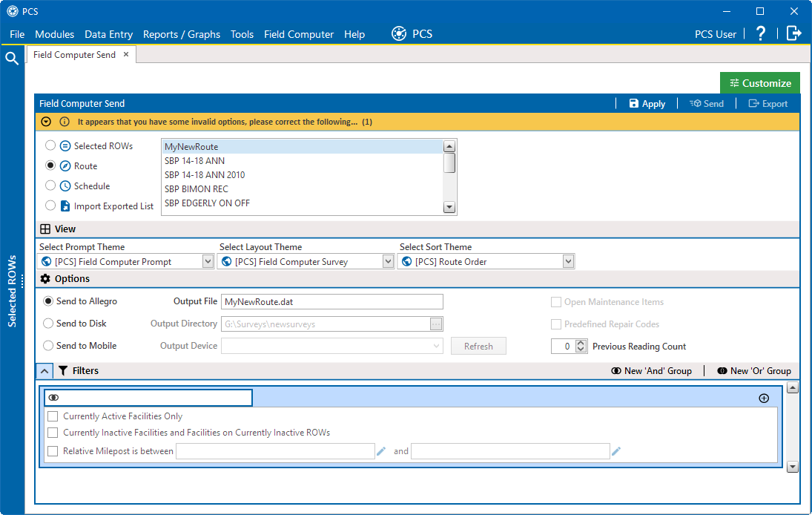Click the globe icon in Prompt Theme dropdown
Screen dimensions: 812x515
click(46, 262)
